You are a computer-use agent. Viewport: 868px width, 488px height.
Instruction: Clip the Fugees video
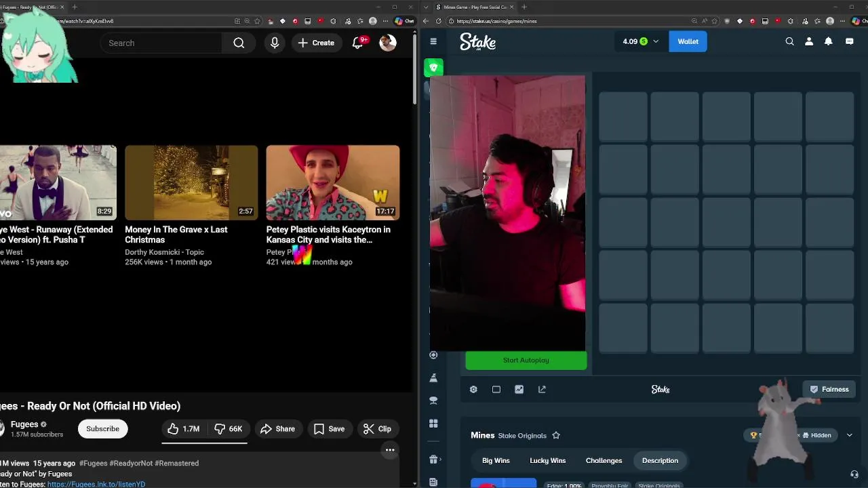pos(377,428)
